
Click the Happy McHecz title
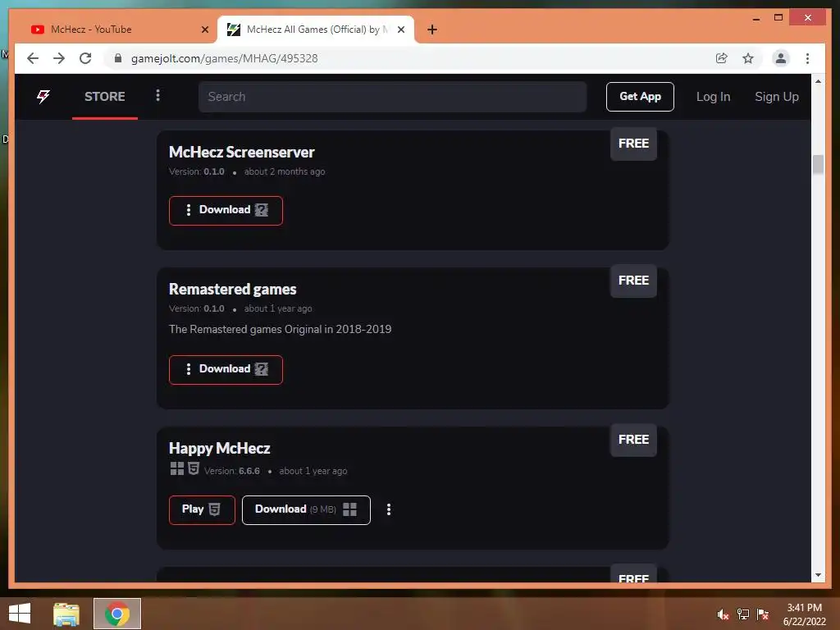coord(219,449)
